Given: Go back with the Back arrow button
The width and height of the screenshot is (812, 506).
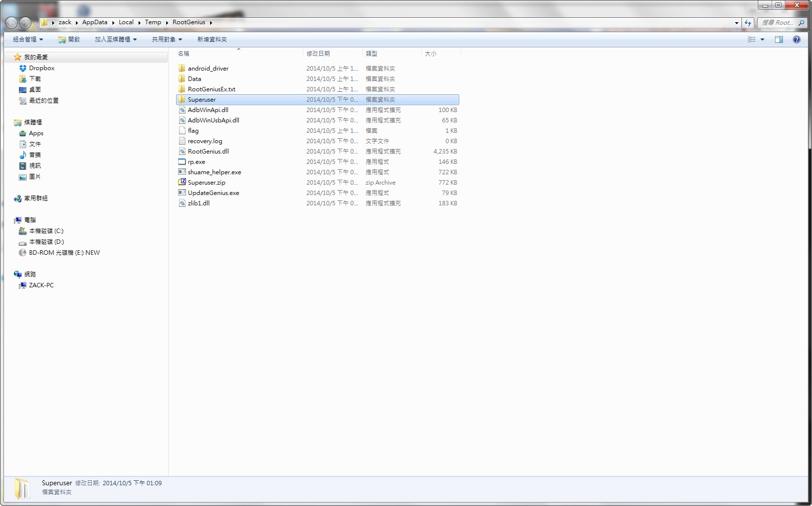Looking at the screenshot, I should 11,23.
